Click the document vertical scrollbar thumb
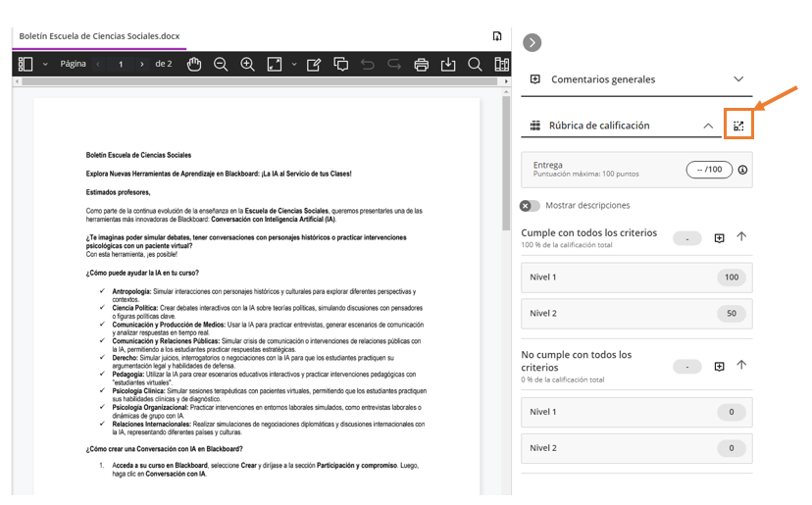The width and height of the screenshot is (812, 505). tap(506, 163)
